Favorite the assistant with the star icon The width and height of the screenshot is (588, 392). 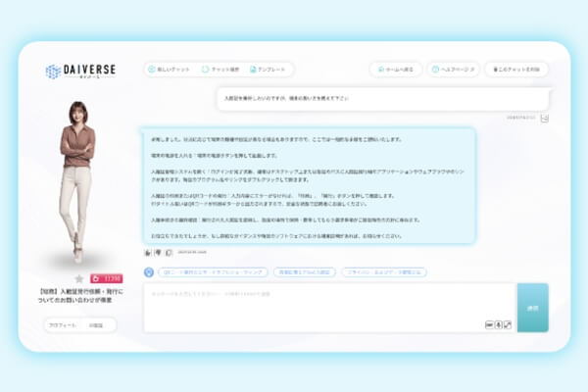(x=79, y=278)
